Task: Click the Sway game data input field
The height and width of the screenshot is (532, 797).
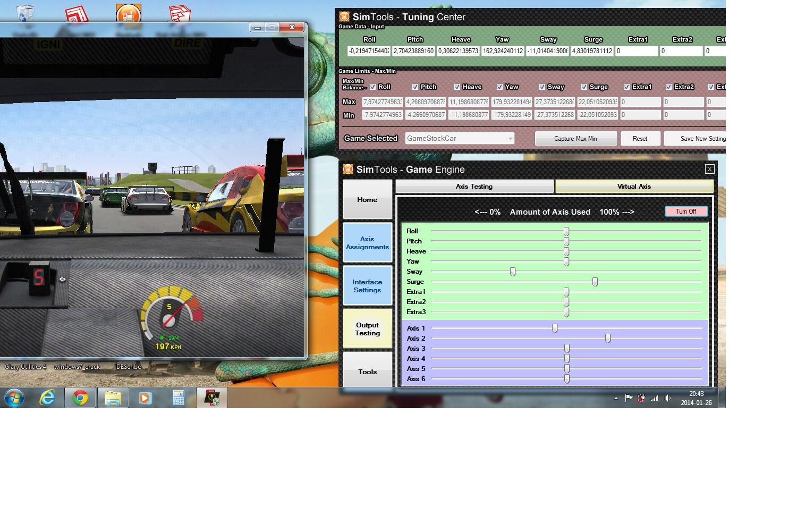Action: click(x=547, y=51)
